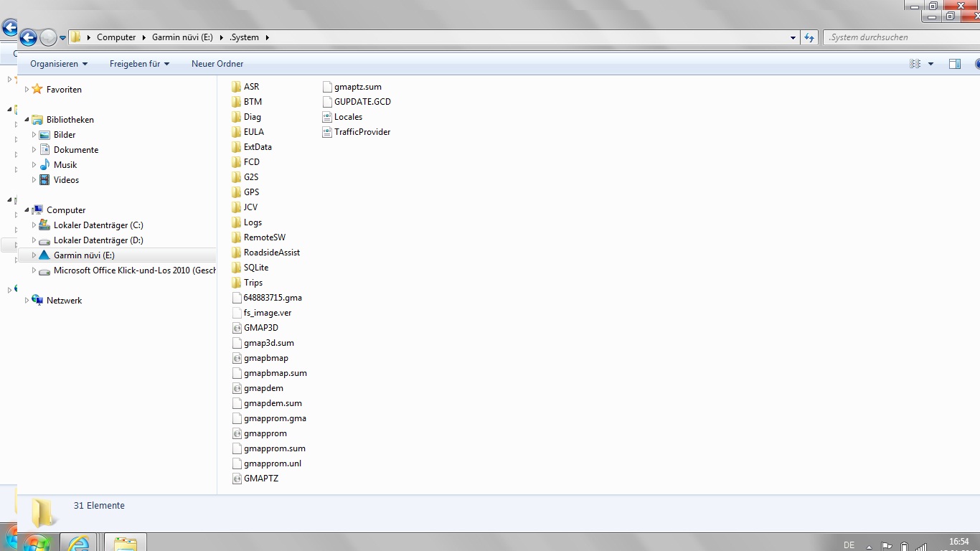
Task: Open the Organisieren menu
Action: click(x=59, y=64)
